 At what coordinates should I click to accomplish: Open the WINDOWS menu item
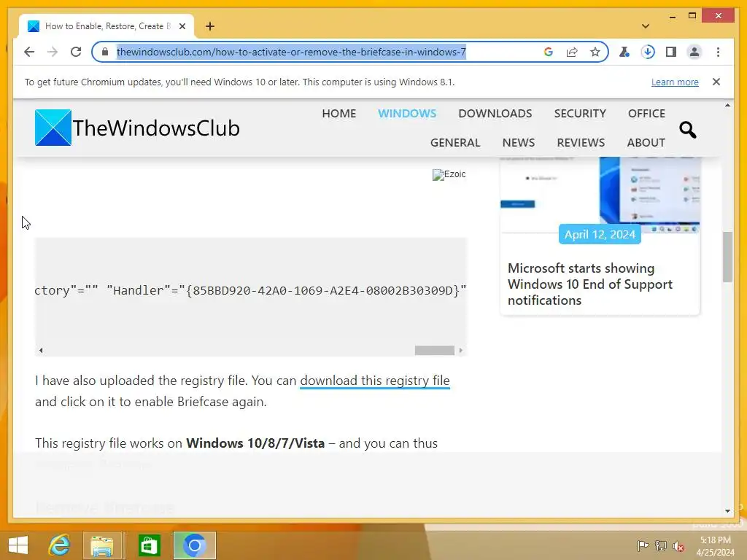[407, 113]
